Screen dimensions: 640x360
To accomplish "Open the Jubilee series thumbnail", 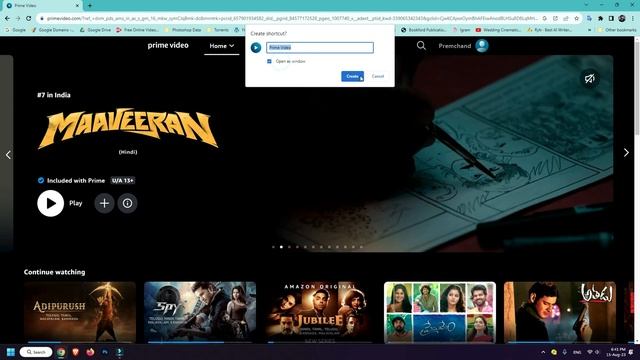I will point(320,312).
